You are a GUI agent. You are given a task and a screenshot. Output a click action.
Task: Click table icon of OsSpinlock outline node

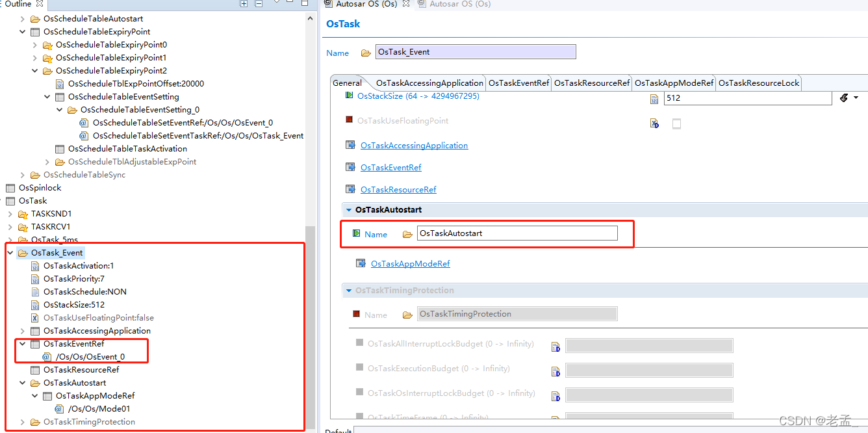[x=10, y=188]
